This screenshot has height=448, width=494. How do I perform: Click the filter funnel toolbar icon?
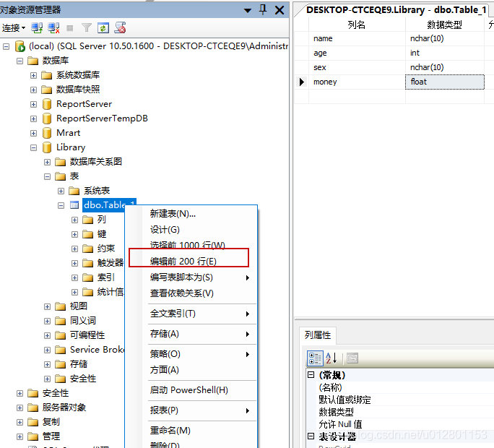(x=87, y=28)
